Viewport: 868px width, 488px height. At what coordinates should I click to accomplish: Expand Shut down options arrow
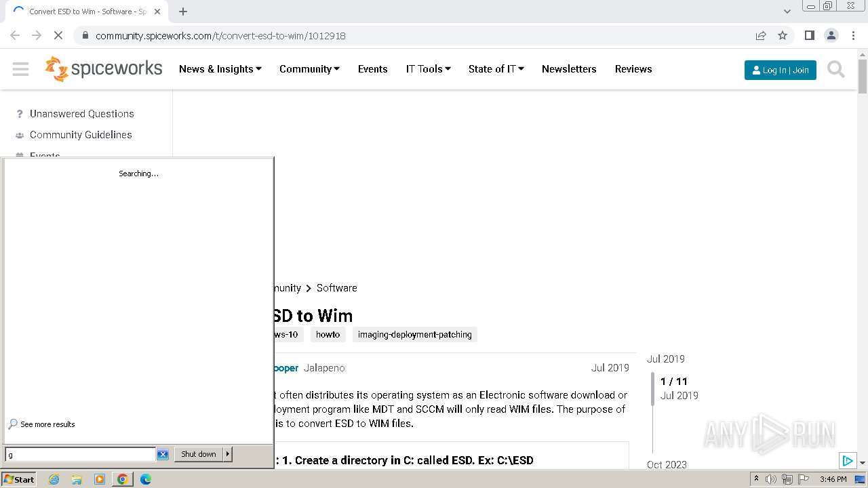(x=228, y=454)
